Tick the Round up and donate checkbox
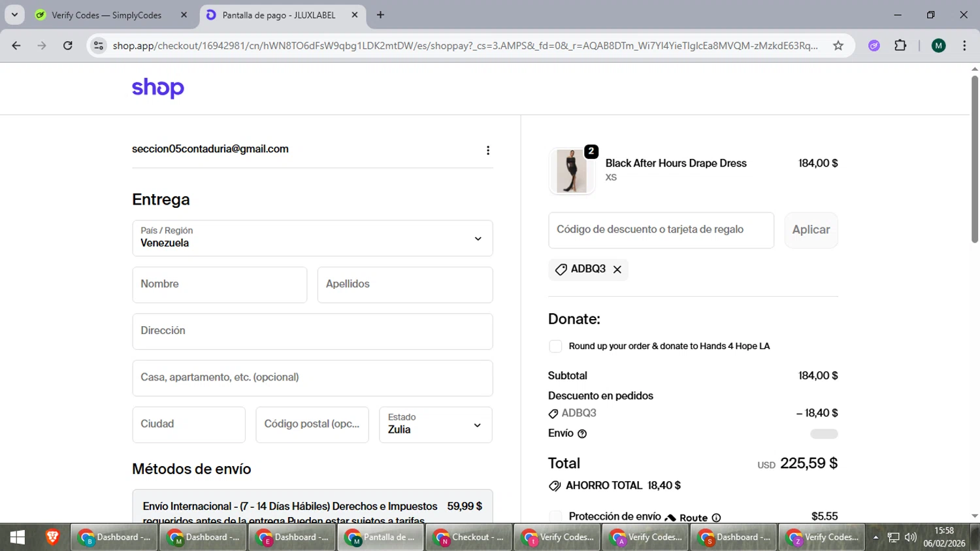Viewport: 980px width, 551px height. click(555, 346)
